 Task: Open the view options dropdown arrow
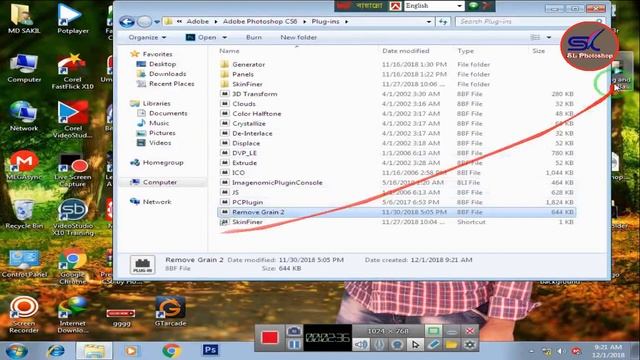[x=549, y=38]
